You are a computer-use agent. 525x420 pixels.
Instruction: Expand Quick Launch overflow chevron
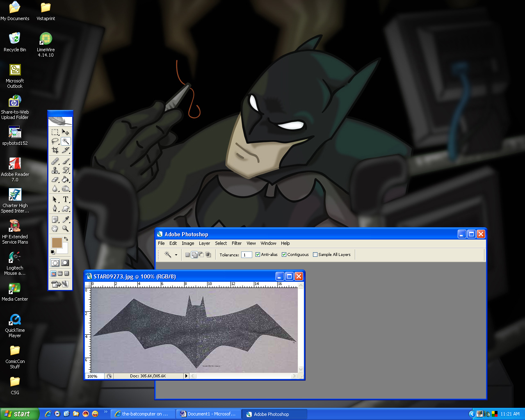(106, 412)
